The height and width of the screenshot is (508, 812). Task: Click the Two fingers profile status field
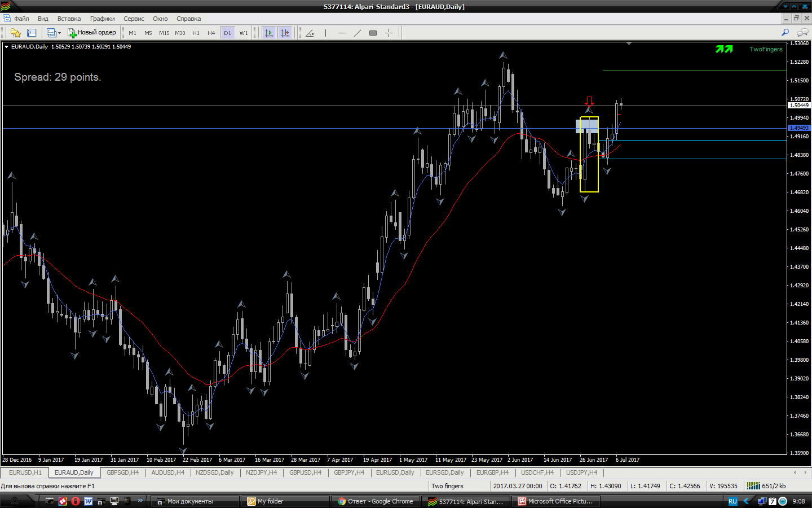point(459,486)
